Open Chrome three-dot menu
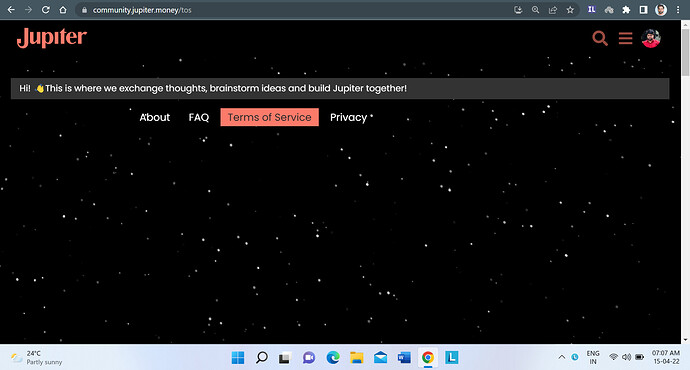Viewport: 690px width, 370px height. pyautogui.click(x=678, y=10)
